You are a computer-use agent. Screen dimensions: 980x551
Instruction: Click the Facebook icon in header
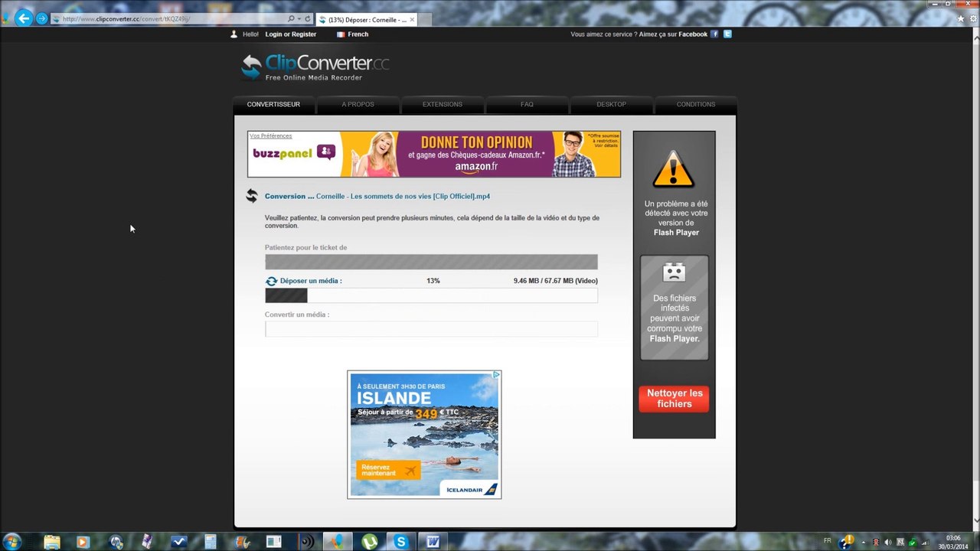(x=714, y=34)
